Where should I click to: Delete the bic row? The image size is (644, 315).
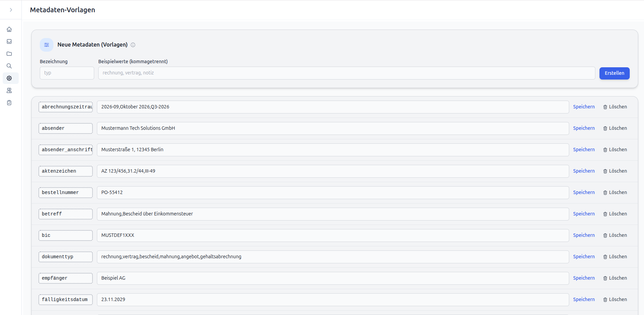[615, 235]
